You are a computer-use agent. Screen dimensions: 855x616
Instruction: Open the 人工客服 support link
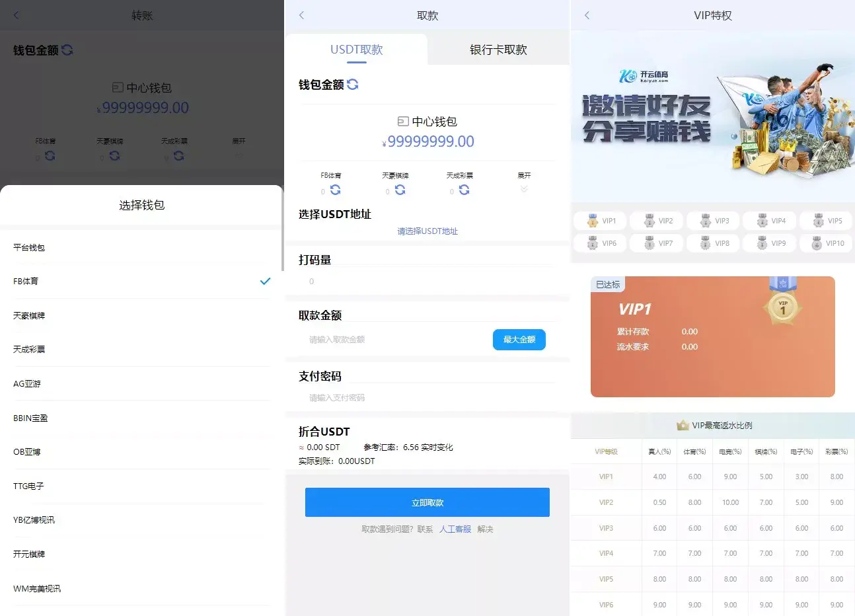[x=455, y=529]
